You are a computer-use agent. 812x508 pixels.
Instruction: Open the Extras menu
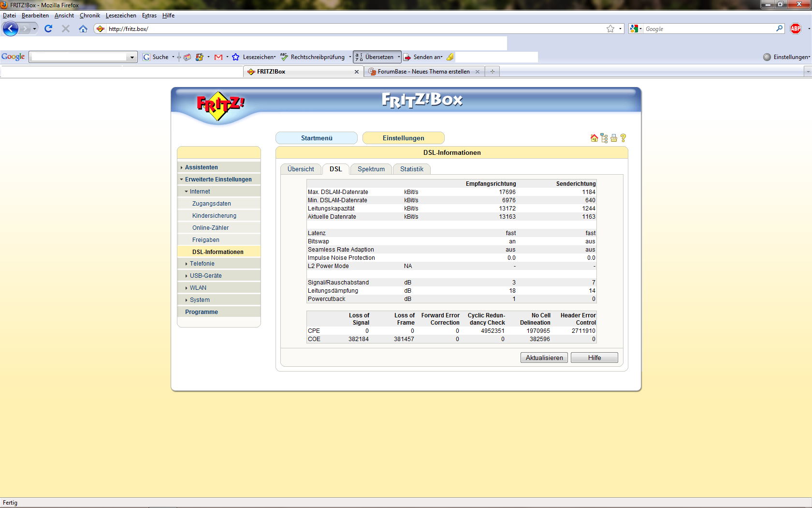tap(149, 15)
